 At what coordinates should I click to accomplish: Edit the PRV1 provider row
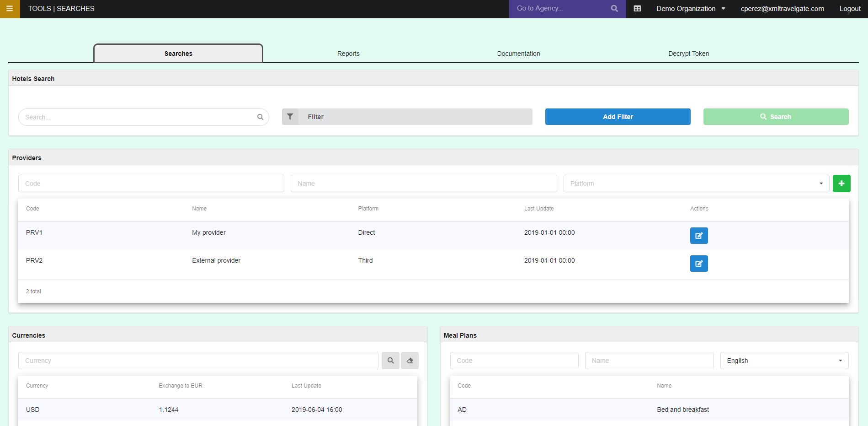coord(699,236)
